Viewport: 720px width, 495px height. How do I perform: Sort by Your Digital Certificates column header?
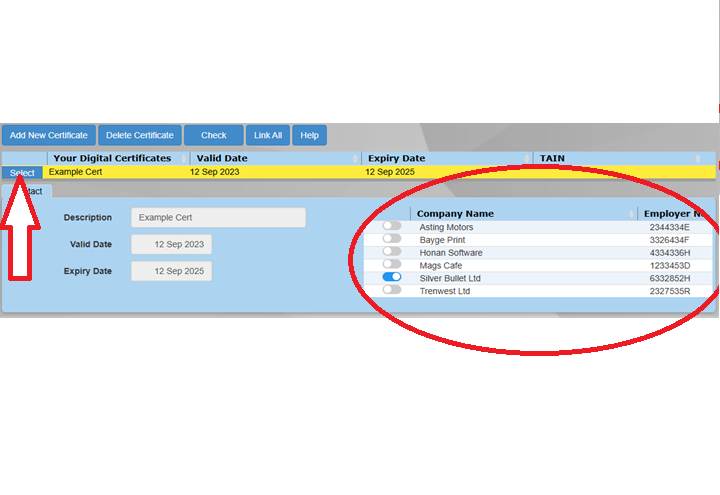pos(112,158)
